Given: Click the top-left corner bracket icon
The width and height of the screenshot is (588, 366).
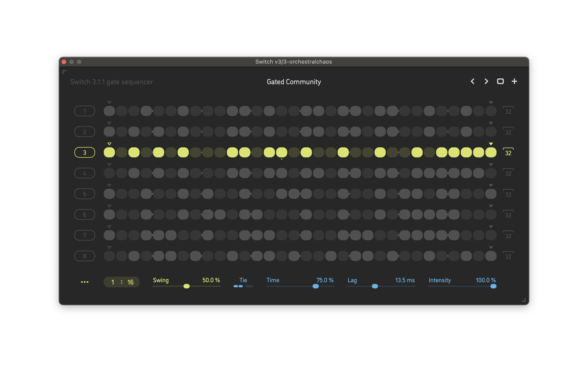Looking at the screenshot, I should 64,72.
